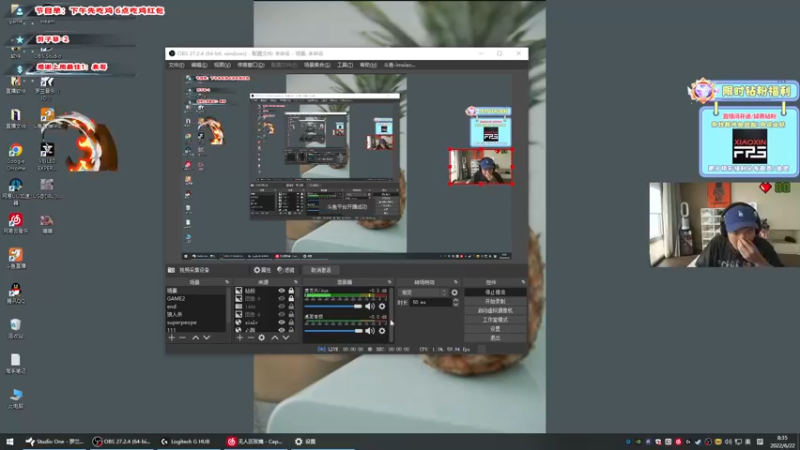Move scene down with the arrow

point(207,338)
